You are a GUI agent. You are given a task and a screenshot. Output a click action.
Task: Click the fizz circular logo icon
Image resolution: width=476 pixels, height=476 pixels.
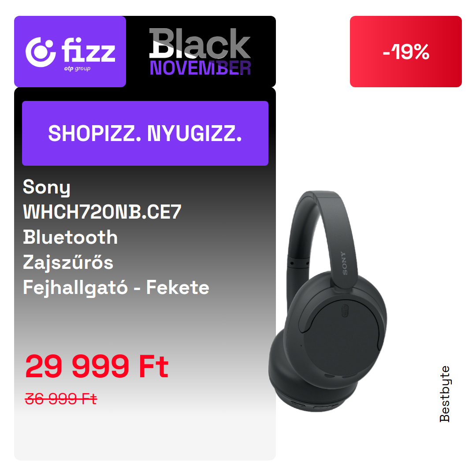pyautogui.click(x=41, y=52)
